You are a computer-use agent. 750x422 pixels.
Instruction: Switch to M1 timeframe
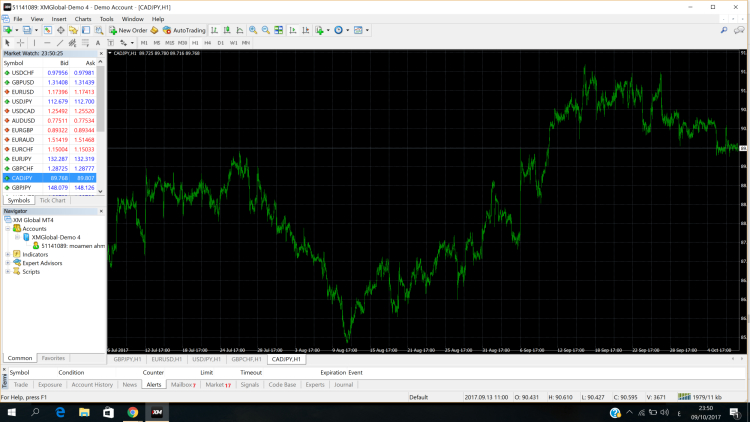click(144, 43)
